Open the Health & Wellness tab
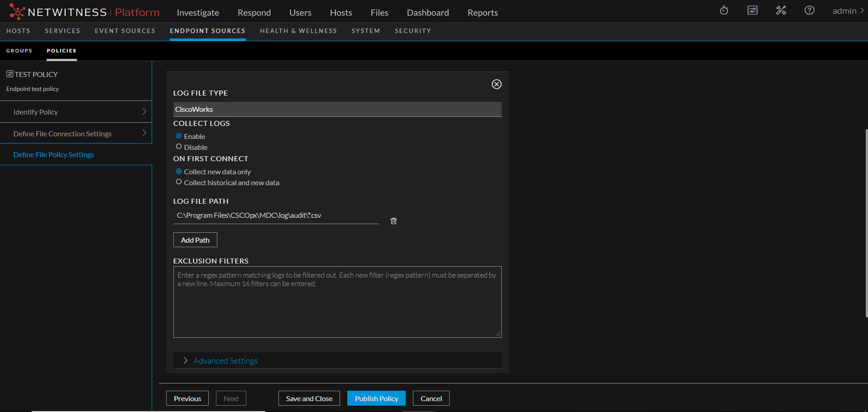 tap(298, 31)
